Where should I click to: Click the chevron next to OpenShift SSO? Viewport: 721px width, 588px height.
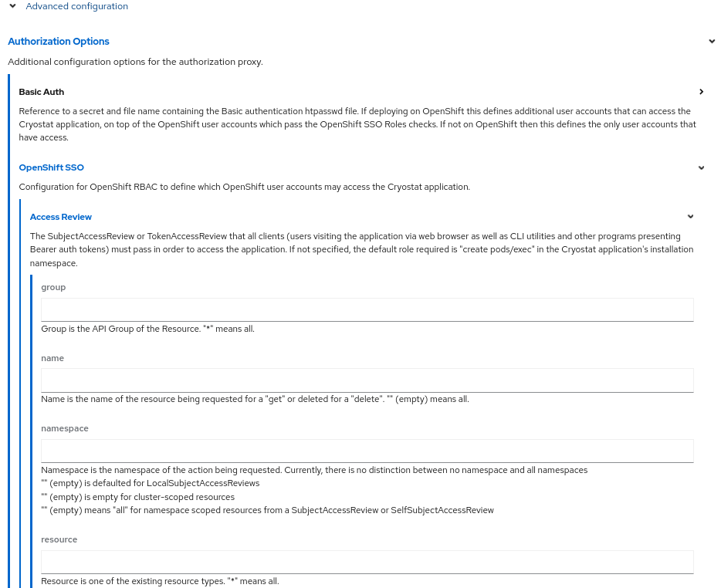click(x=701, y=167)
